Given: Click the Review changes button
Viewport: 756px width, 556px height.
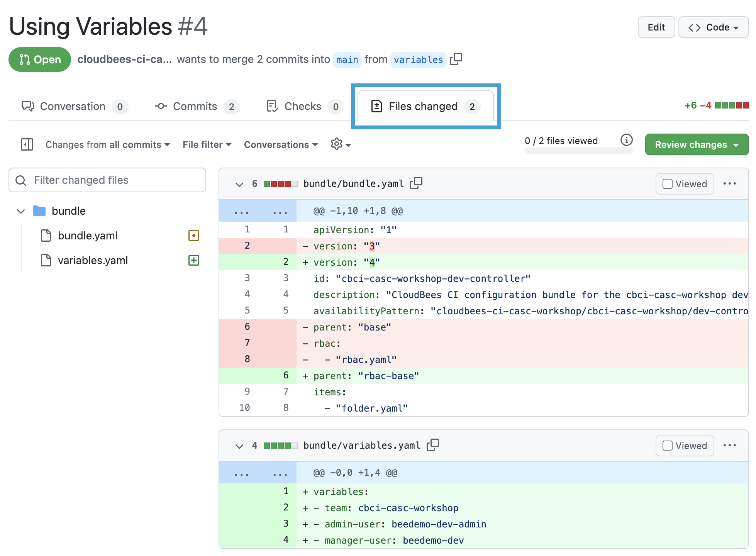Looking at the screenshot, I should (696, 144).
